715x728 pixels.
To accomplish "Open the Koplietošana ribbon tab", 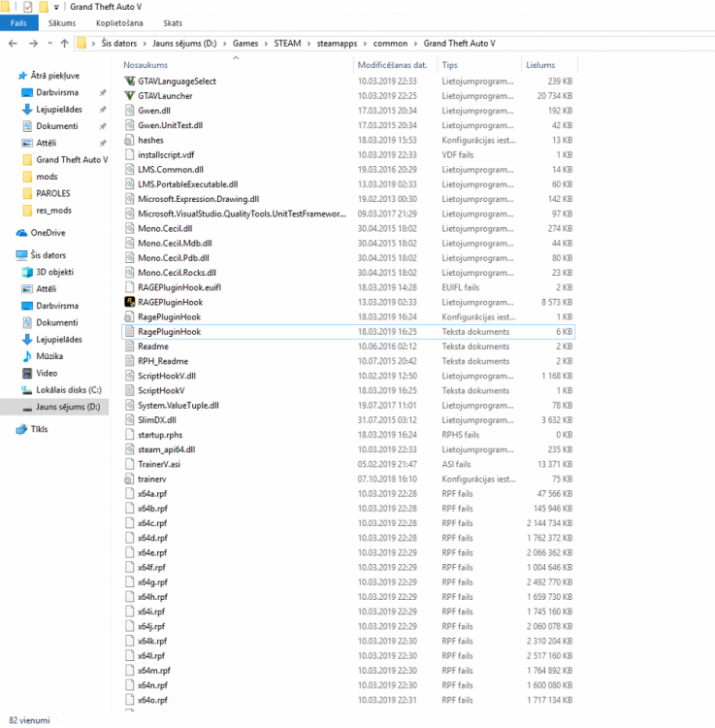I will coord(119,23).
